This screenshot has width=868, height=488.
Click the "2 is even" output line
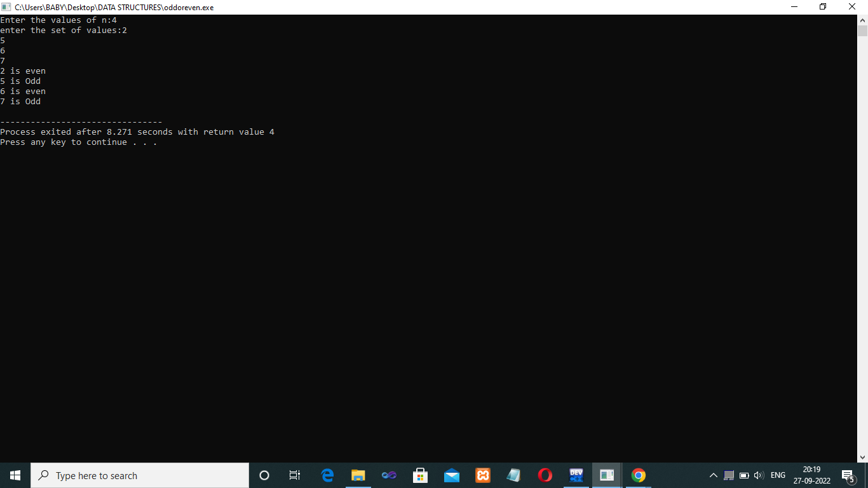(23, 71)
